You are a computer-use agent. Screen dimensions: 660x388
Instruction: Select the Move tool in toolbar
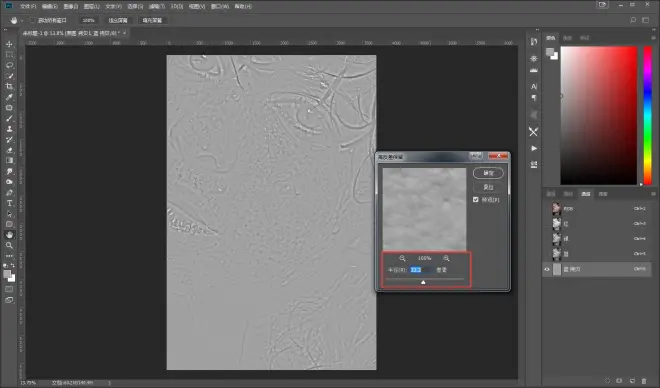[9, 44]
